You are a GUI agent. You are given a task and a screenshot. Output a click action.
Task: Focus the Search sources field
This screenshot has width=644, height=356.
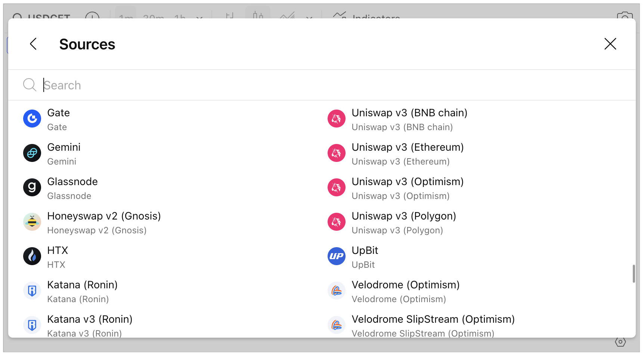coord(322,85)
